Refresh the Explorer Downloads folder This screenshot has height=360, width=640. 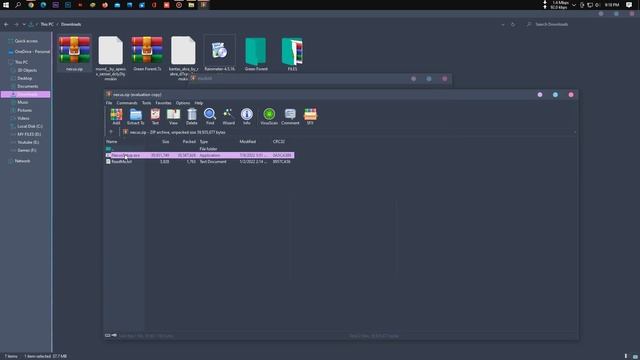[513, 24]
